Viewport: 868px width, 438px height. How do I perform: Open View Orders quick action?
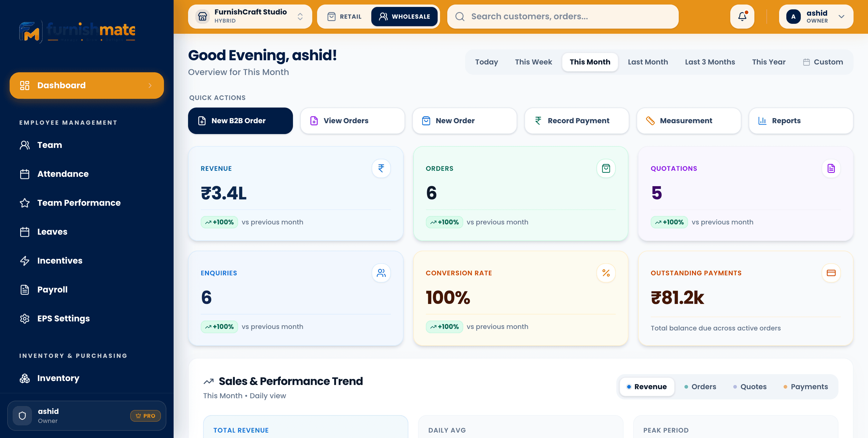pos(352,120)
